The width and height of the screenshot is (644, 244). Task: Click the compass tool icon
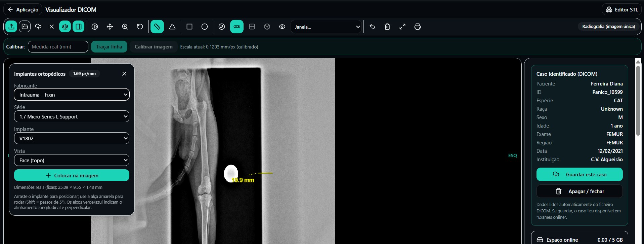[x=222, y=27]
